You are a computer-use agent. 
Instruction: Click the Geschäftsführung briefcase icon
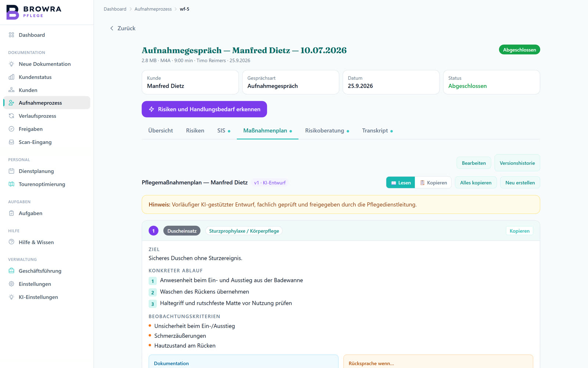pyautogui.click(x=11, y=271)
